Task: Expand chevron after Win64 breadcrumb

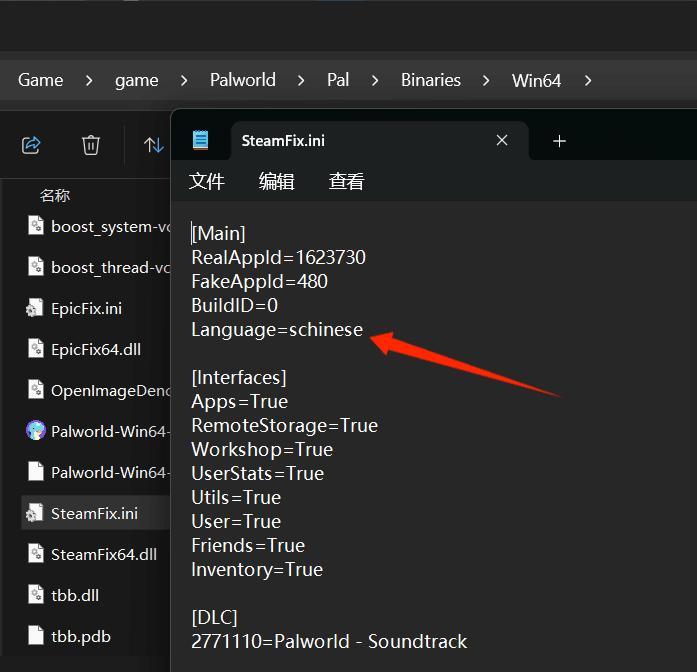Action: [x=588, y=80]
